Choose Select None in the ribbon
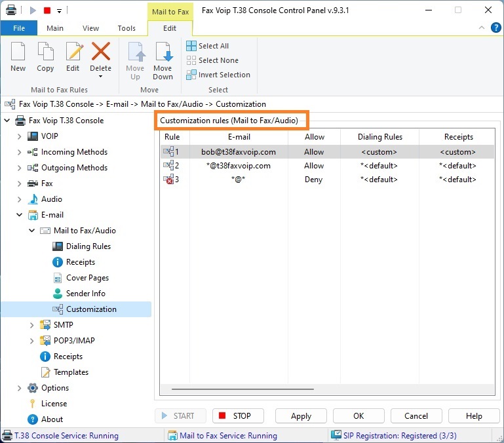504x443 pixels. coord(212,60)
